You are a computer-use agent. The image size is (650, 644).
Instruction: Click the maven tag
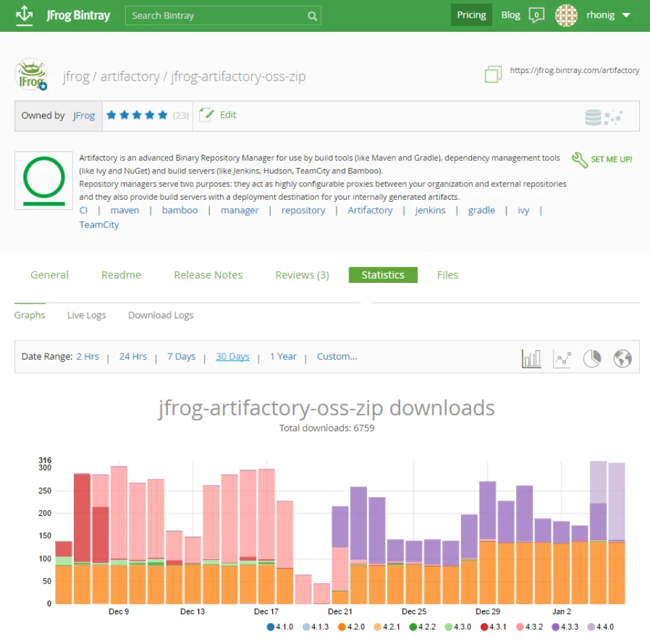(x=125, y=210)
